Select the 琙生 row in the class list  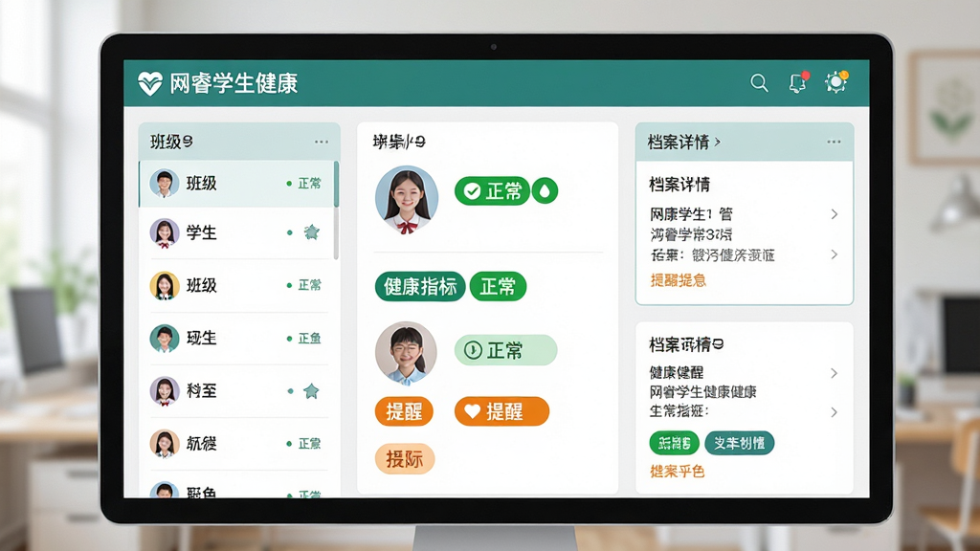[x=237, y=339]
